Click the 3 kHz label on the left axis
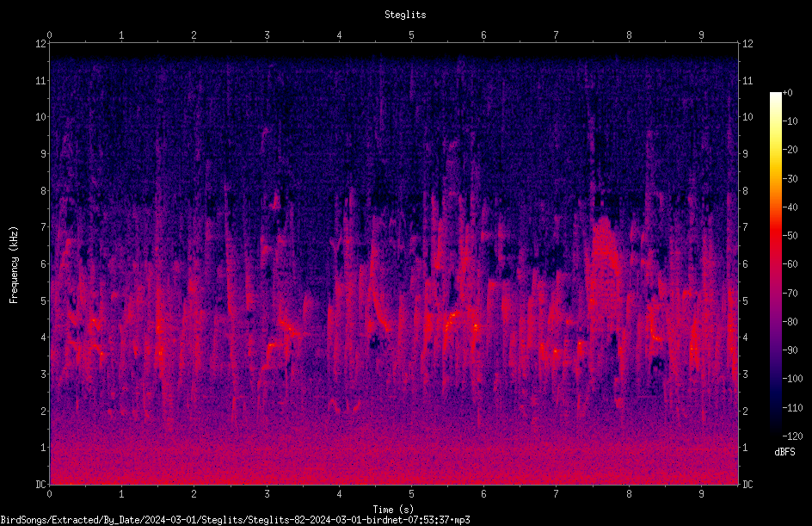This screenshot has height=526, width=812. coord(44,374)
